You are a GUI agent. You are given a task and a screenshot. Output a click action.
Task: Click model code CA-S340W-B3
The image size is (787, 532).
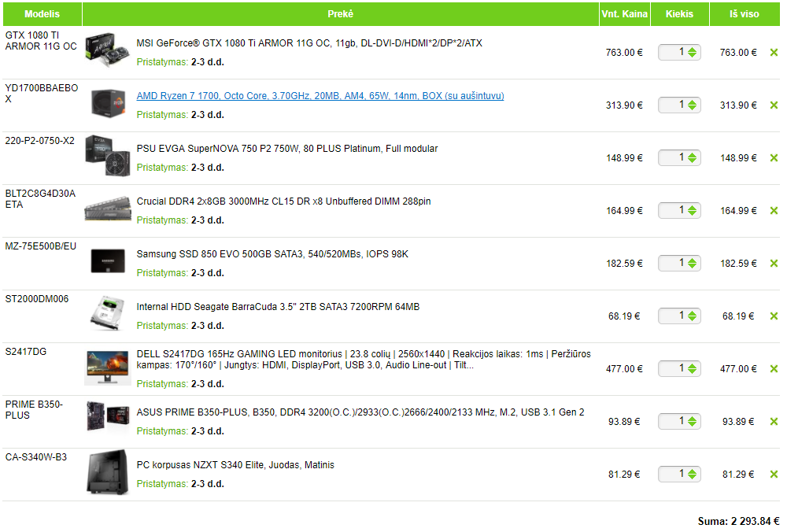coord(36,456)
